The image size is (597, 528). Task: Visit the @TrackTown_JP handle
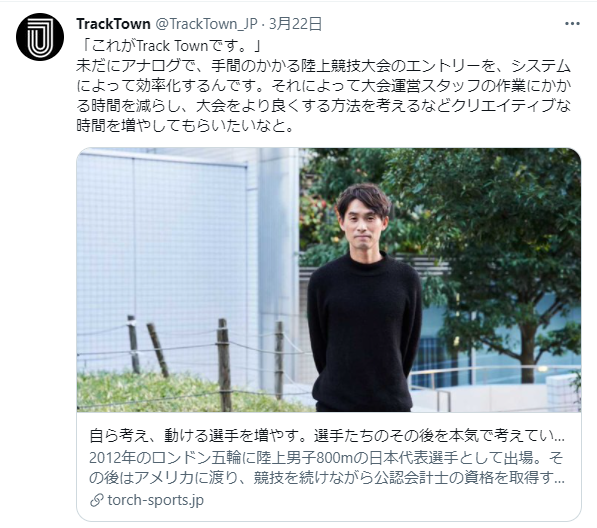click(206, 24)
